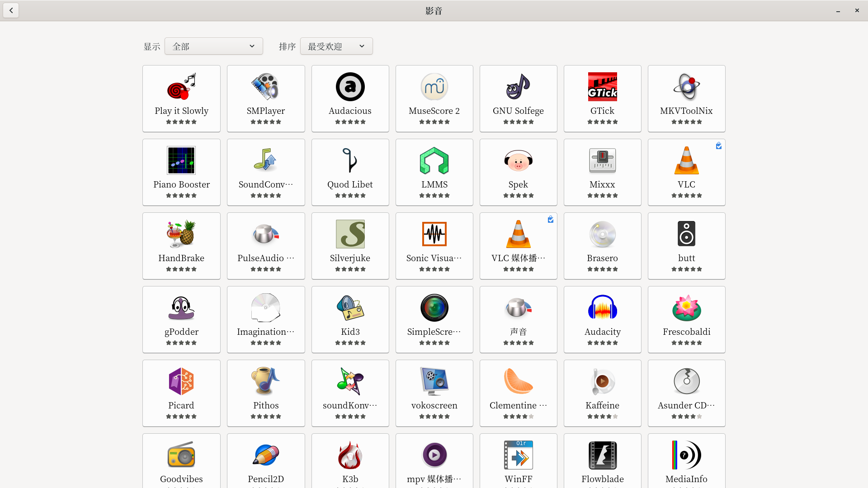The width and height of the screenshot is (868, 488).
Task: Open the SoundConverter icon
Action: pos(266,160)
